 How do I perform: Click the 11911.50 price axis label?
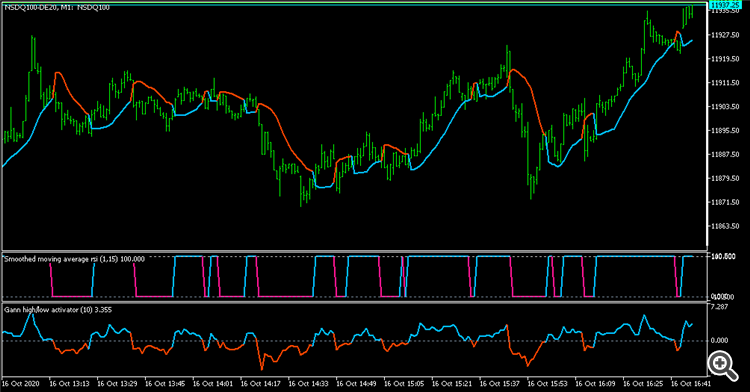[725, 83]
